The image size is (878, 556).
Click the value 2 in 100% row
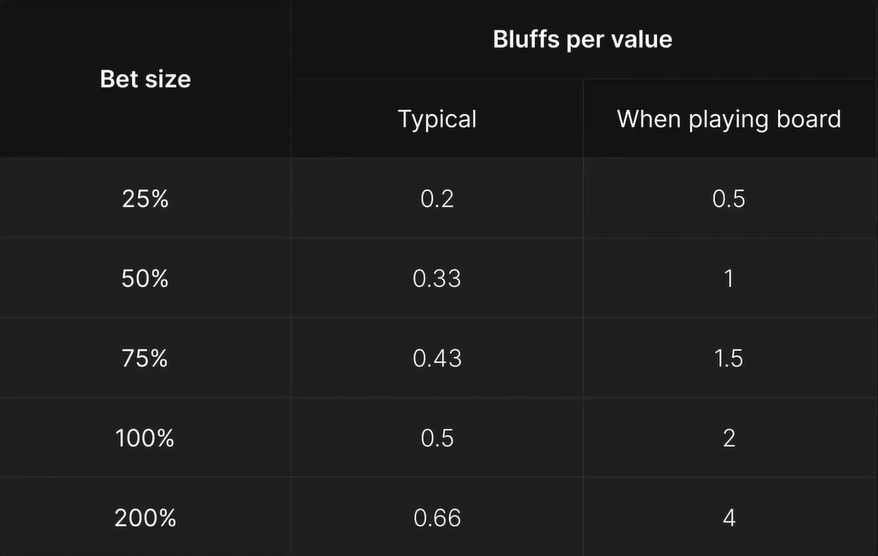728,438
